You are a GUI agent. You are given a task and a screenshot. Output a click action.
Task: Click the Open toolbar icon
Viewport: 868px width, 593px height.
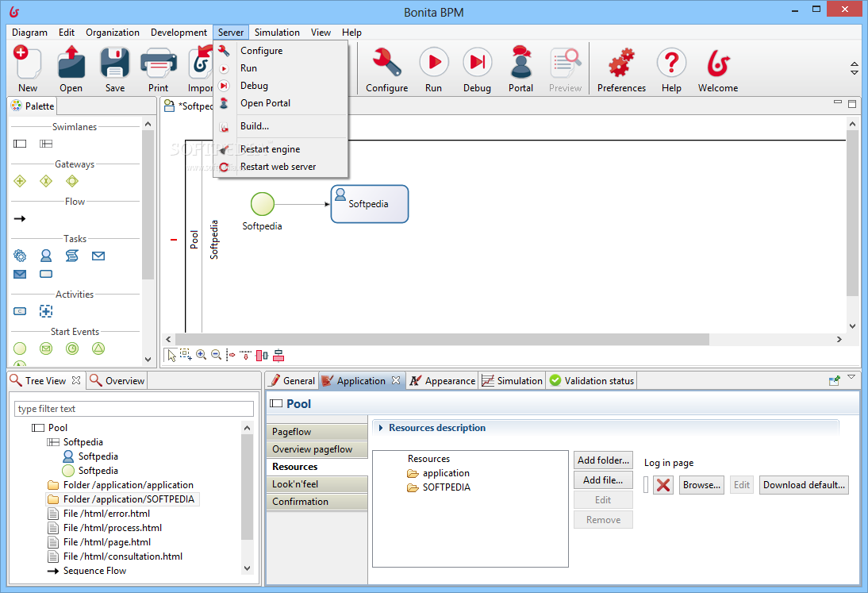tap(71, 68)
